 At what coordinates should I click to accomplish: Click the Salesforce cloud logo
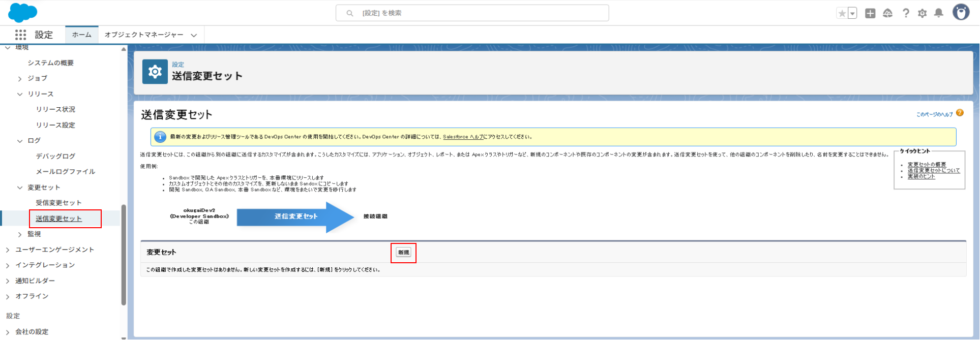(x=22, y=12)
